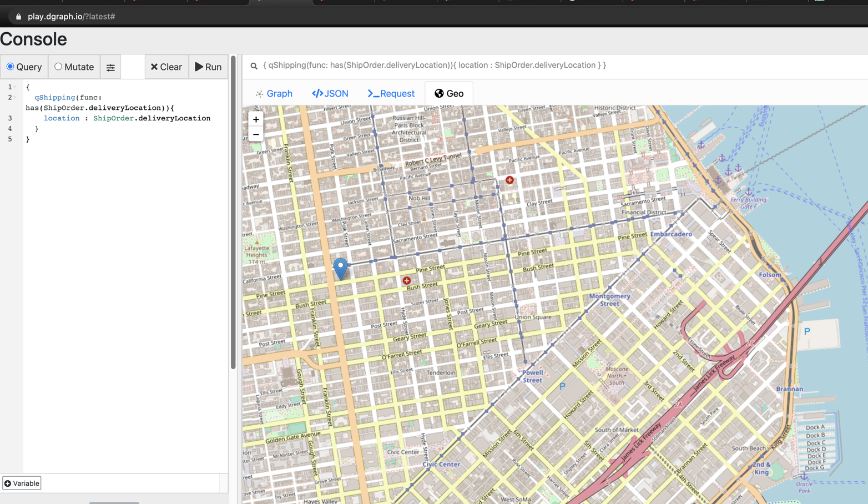Image resolution: width=868 pixels, height=504 pixels.
Task: Click the Civic Center station label
Action: tap(441, 465)
